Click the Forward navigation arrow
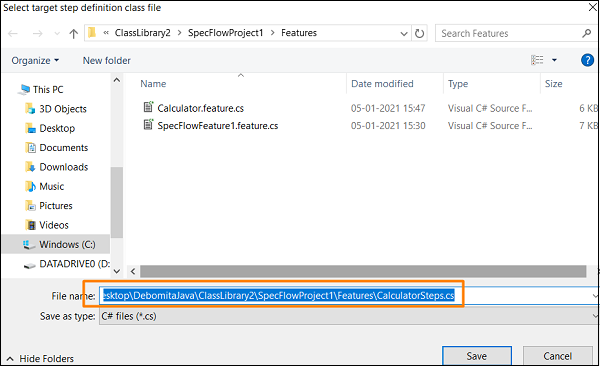Image resolution: width=600 pixels, height=366 pixels. pyautogui.click(x=38, y=34)
